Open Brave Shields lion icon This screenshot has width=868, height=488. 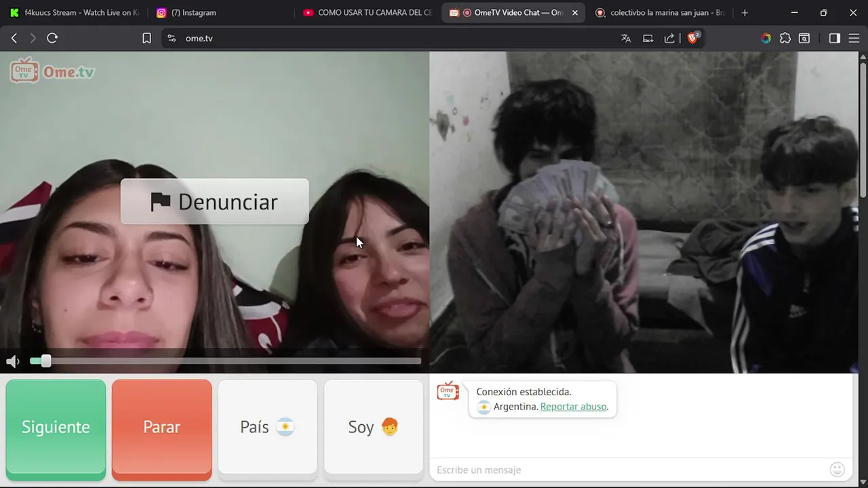(x=693, y=38)
